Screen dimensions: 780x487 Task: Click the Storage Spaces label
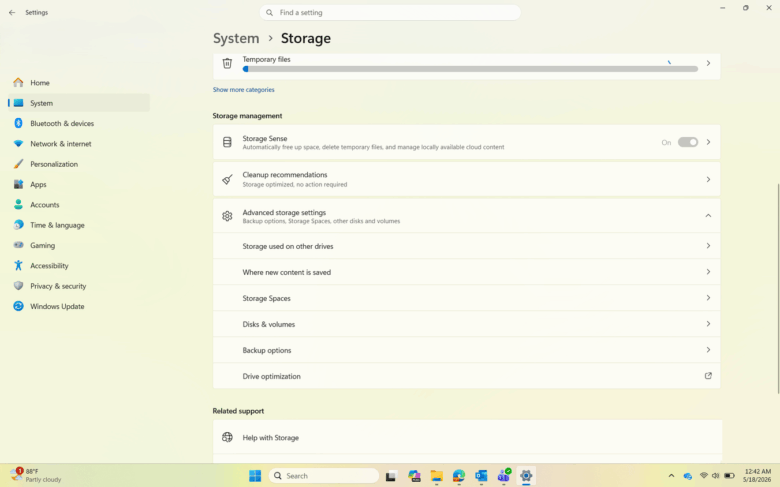(x=266, y=298)
